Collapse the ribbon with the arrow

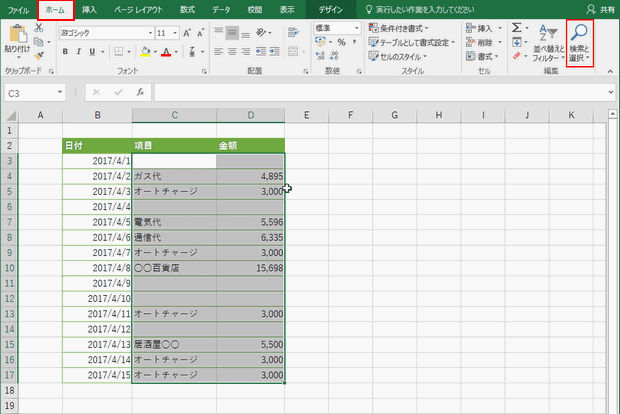[610, 71]
